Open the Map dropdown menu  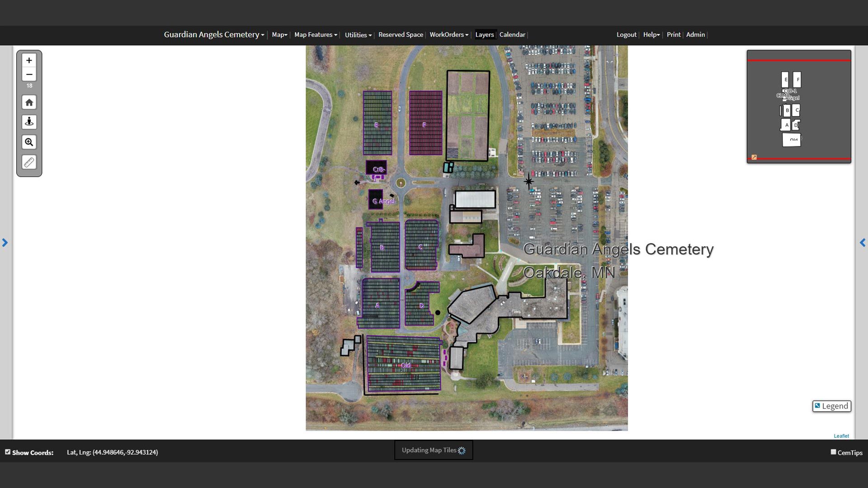[x=279, y=34]
